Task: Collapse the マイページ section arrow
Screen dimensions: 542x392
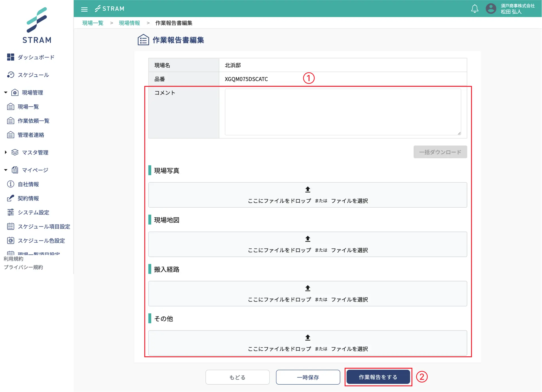Action: pos(6,170)
